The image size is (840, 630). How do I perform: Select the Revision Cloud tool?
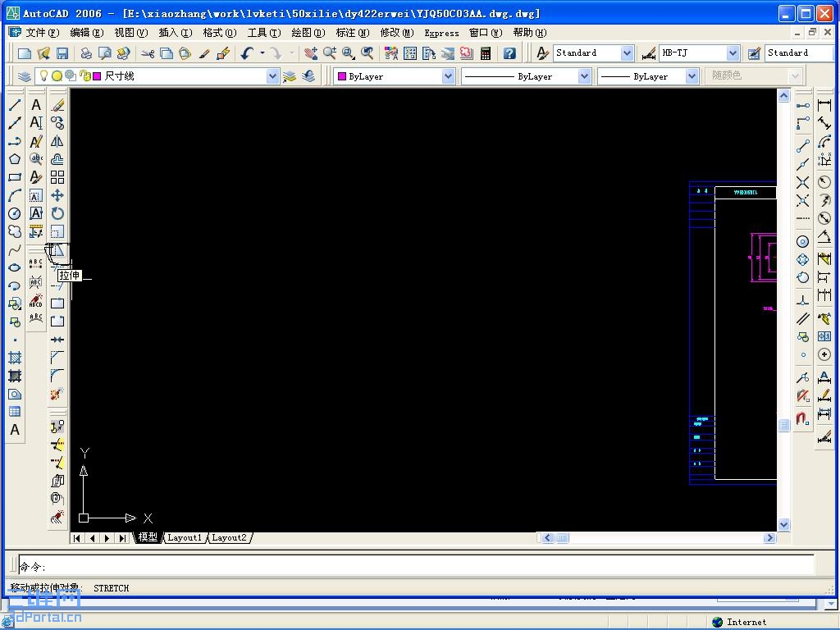[15, 231]
